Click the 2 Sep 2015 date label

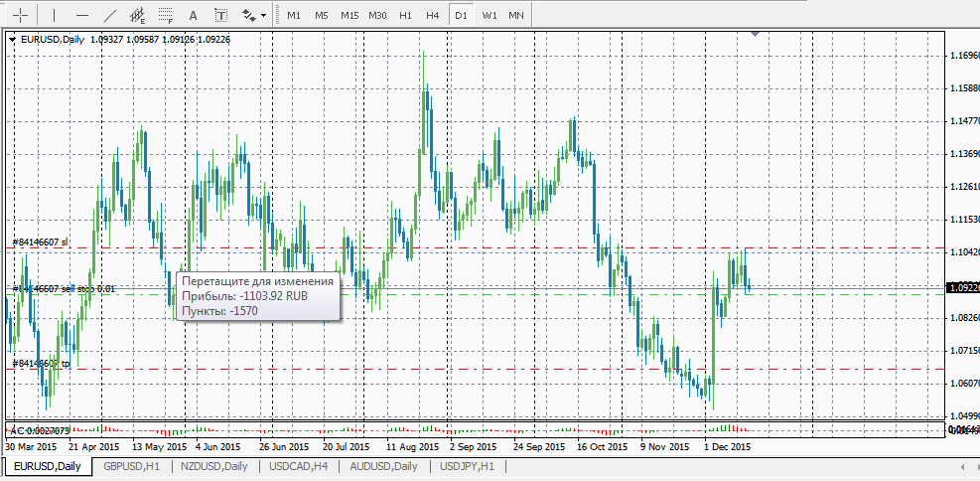coord(474,447)
